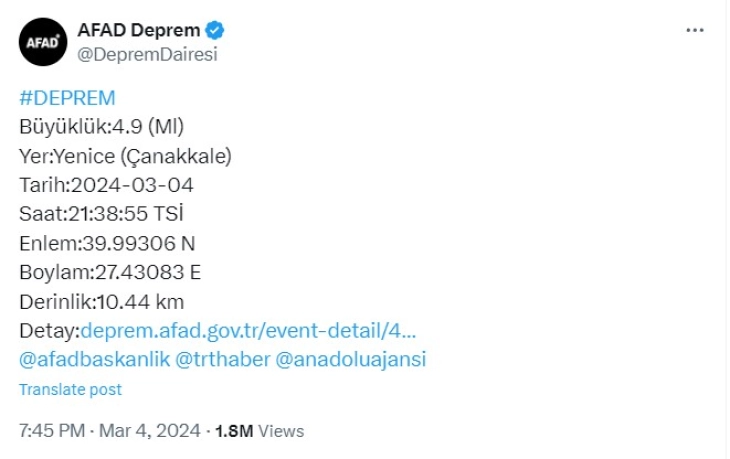
Task: Open the three-dot more options menu
Action: click(695, 31)
